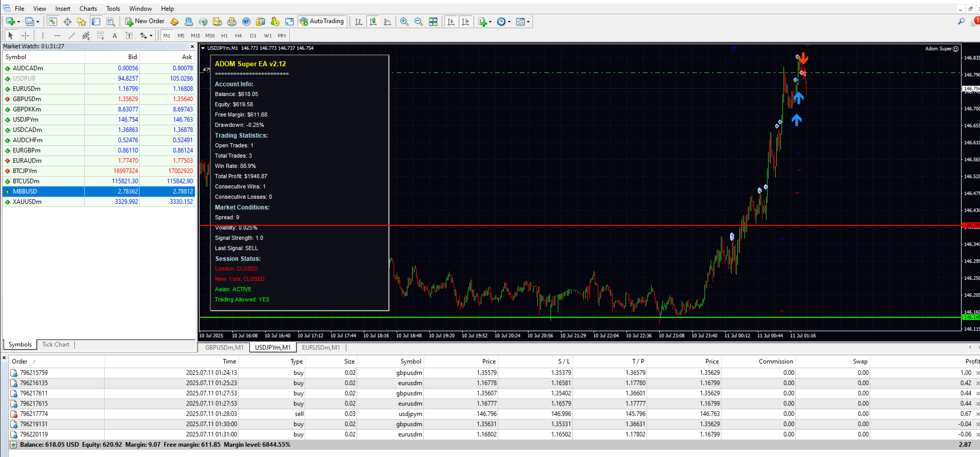
Task: Switch the chart to line chart style
Action: coord(387,22)
